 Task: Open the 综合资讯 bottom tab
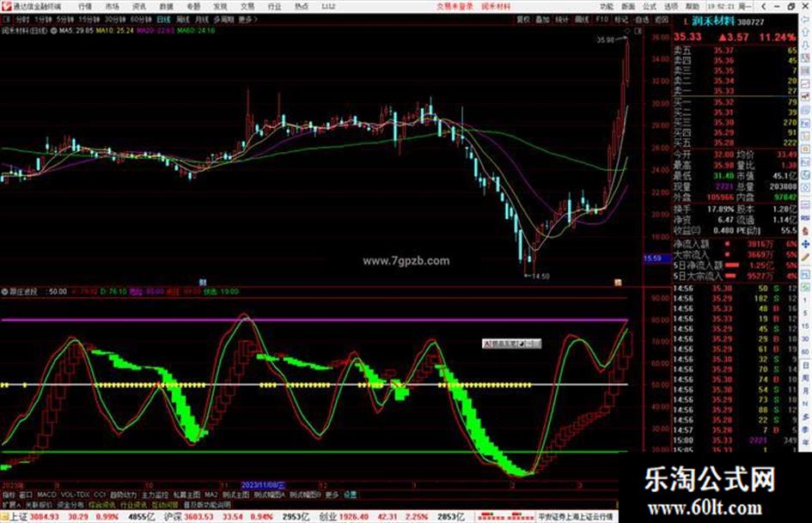[x=102, y=504]
